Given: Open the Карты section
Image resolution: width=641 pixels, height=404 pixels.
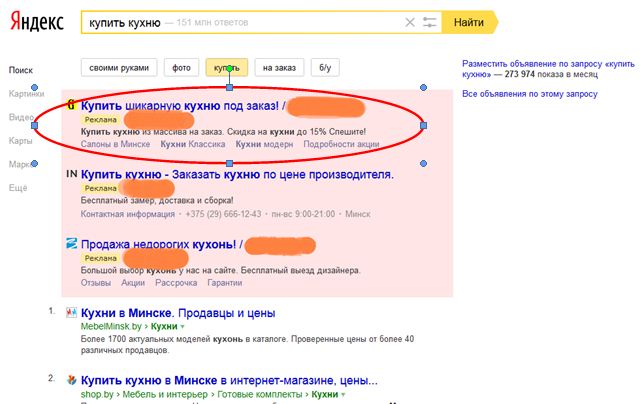Looking at the screenshot, I should tap(20, 141).
